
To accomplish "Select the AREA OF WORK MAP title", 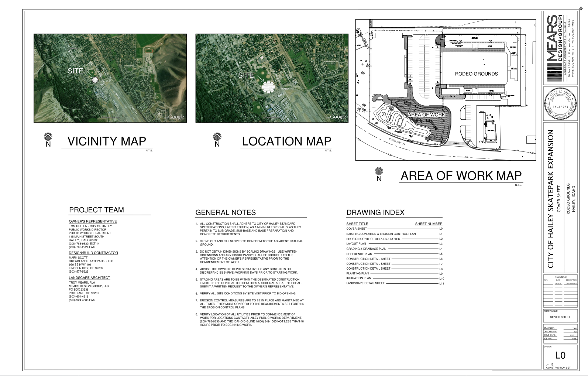I will 461,176.
